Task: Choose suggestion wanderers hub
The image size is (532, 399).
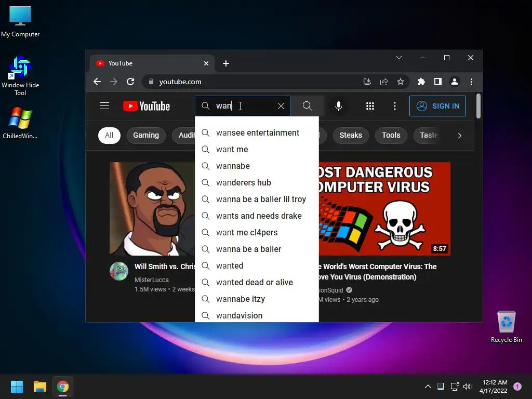Action: click(x=257, y=182)
